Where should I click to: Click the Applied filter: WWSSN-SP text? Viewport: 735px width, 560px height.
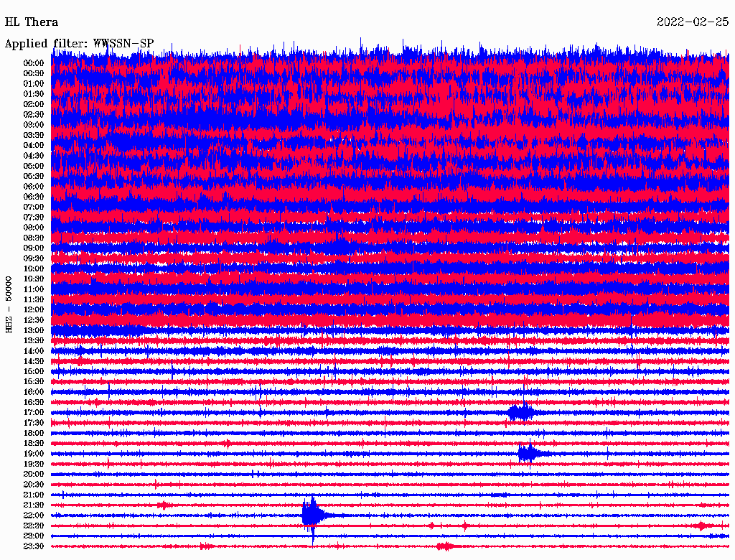[x=79, y=44]
